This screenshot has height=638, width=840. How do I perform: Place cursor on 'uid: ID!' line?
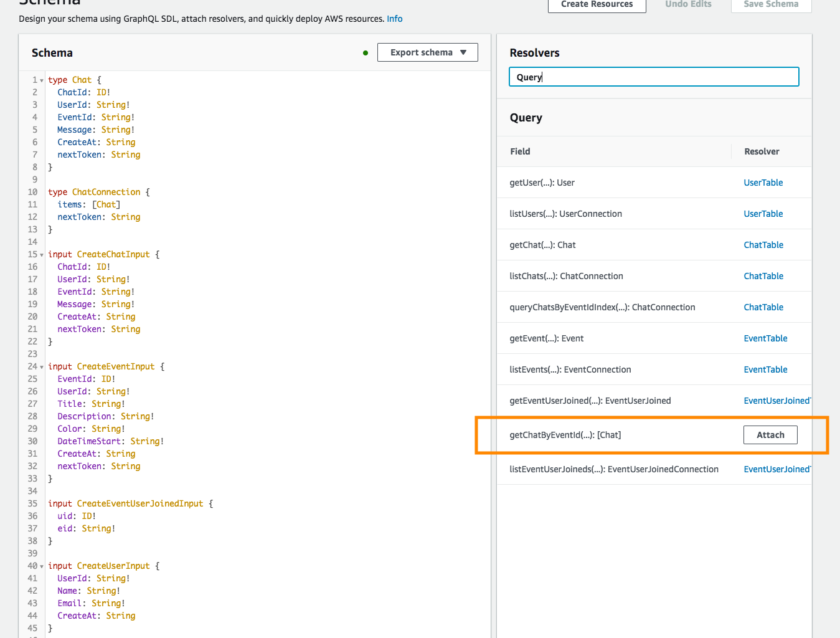[x=77, y=516]
